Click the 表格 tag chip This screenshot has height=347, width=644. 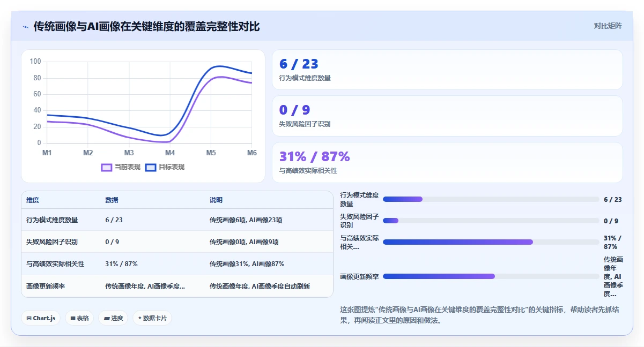pos(79,318)
